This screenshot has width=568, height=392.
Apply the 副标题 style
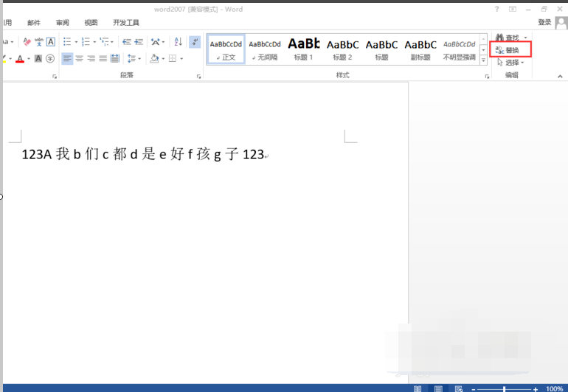420,49
